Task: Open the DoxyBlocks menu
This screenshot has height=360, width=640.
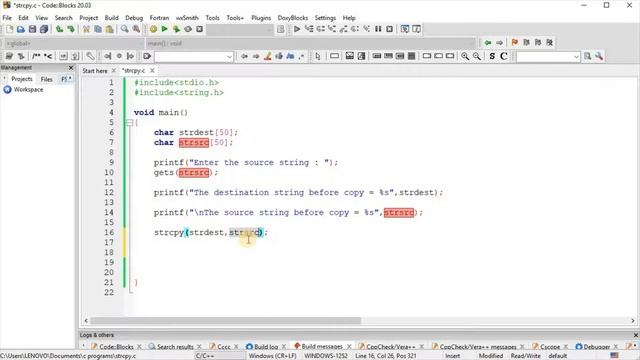Action: pyautogui.click(x=293, y=18)
